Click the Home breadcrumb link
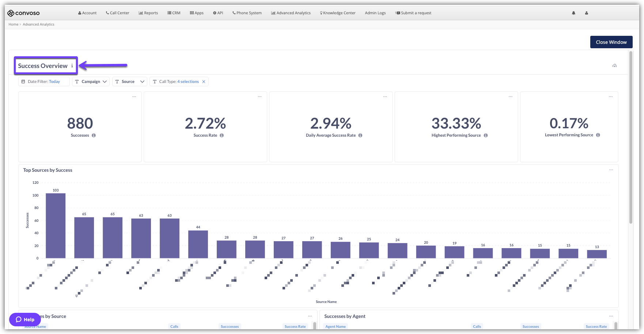The width and height of the screenshot is (644, 334). pos(14,24)
